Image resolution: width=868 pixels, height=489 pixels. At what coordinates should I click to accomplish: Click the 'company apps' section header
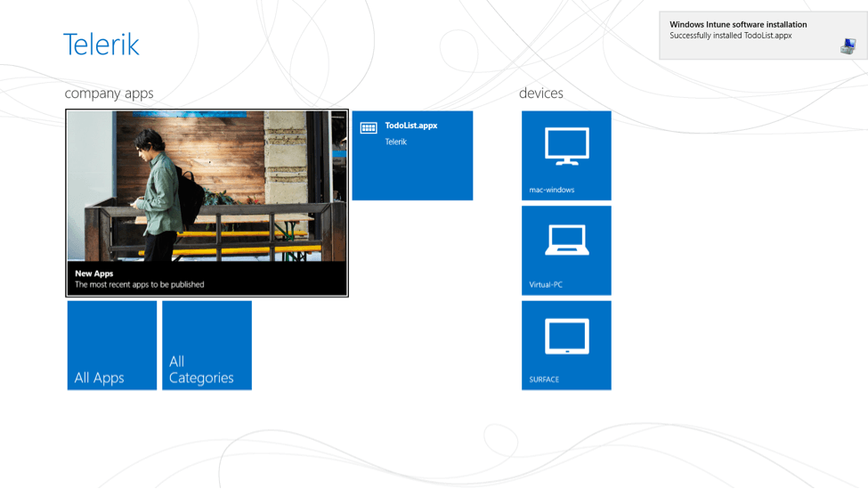click(109, 94)
